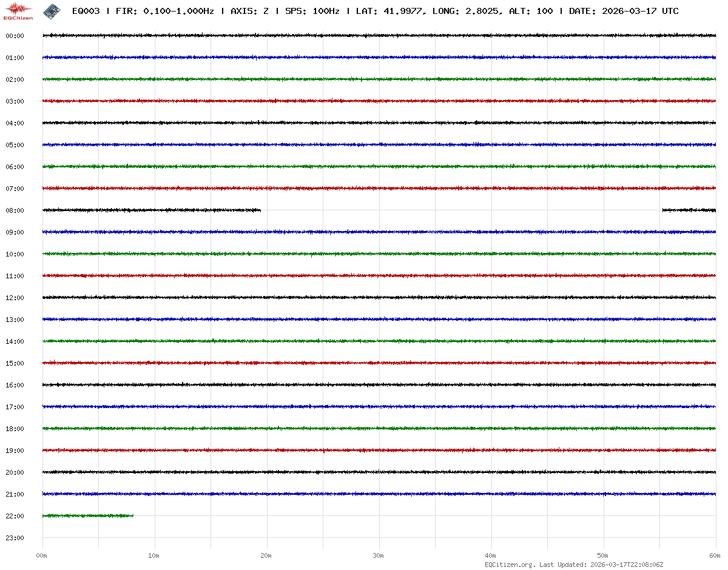Select the 22:00 hour row label

pyautogui.click(x=15, y=516)
